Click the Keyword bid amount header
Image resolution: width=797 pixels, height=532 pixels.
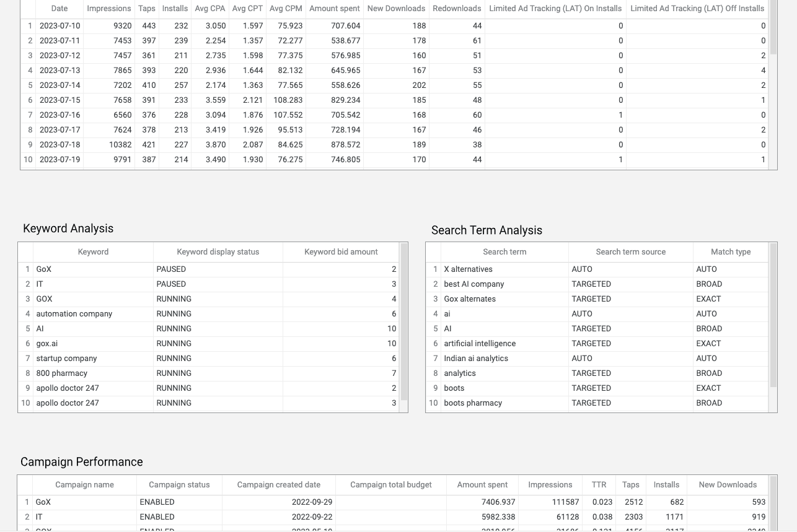341,252
